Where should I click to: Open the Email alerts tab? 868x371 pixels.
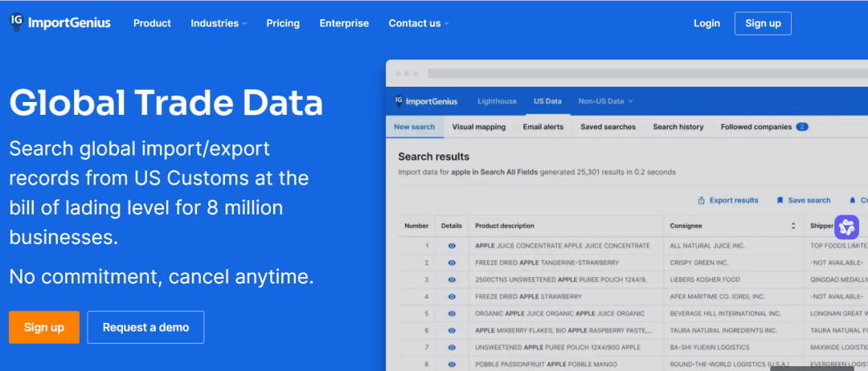pos(543,127)
